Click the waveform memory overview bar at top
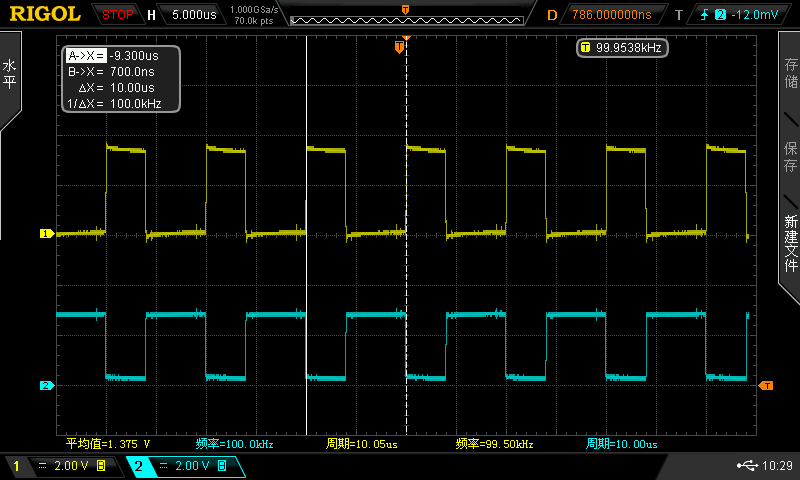800x480 pixels. [x=405, y=14]
